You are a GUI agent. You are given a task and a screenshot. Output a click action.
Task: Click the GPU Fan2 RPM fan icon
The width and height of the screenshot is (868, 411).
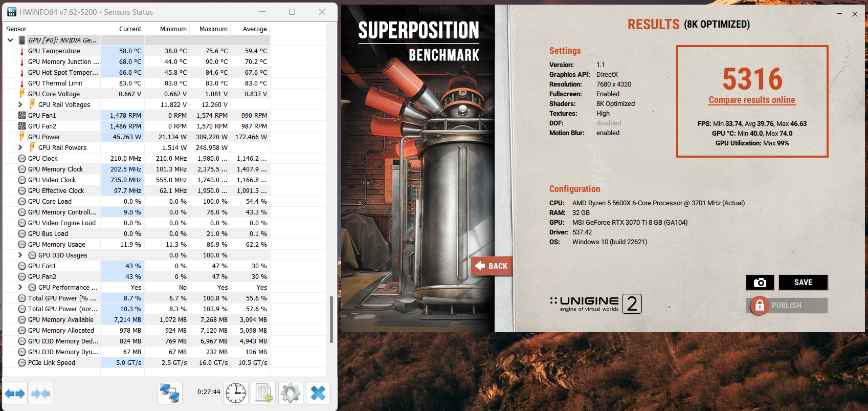pyautogui.click(x=21, y=126)
